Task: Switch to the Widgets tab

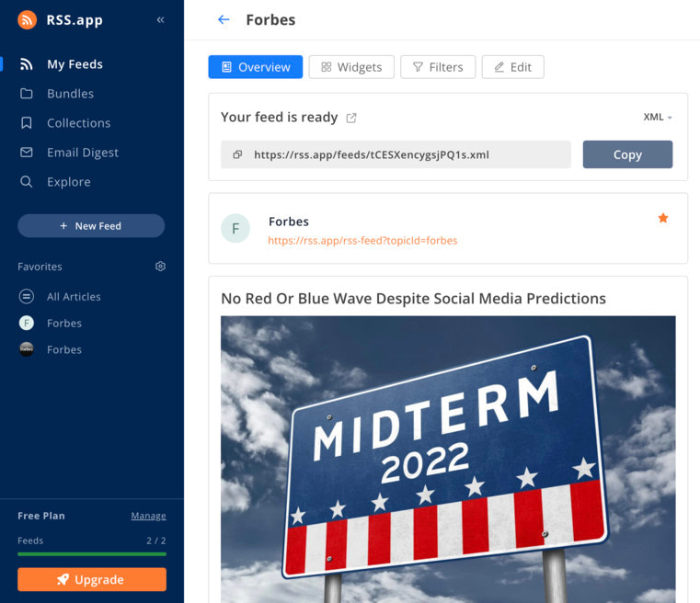Action: (351, 67)
